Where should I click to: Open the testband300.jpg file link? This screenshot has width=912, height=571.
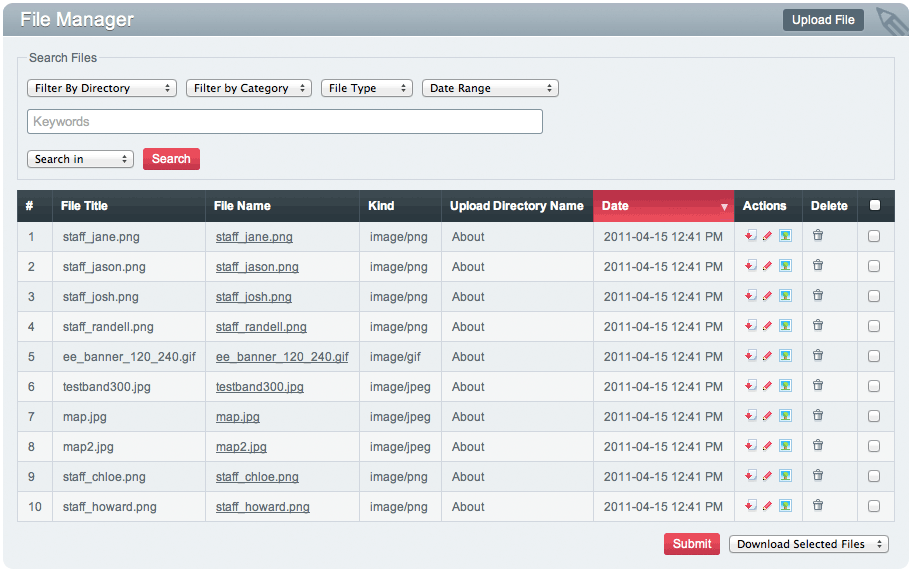pos(260,387)
